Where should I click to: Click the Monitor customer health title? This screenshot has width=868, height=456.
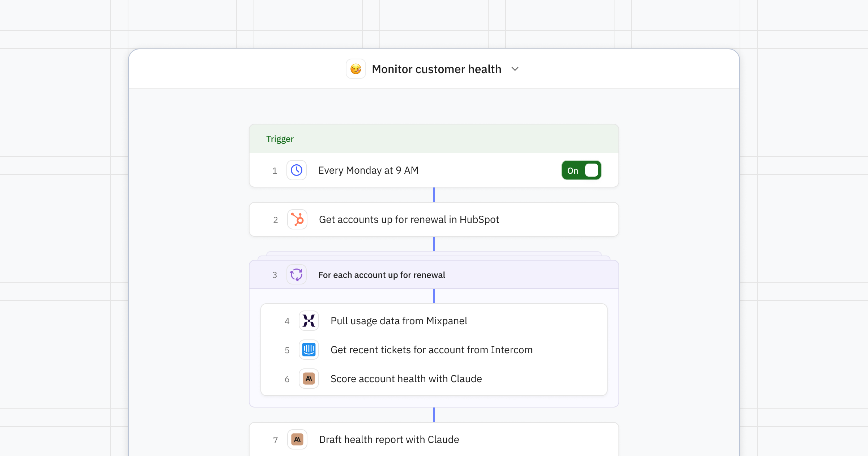pyautogui.click(x=437, y=69)
